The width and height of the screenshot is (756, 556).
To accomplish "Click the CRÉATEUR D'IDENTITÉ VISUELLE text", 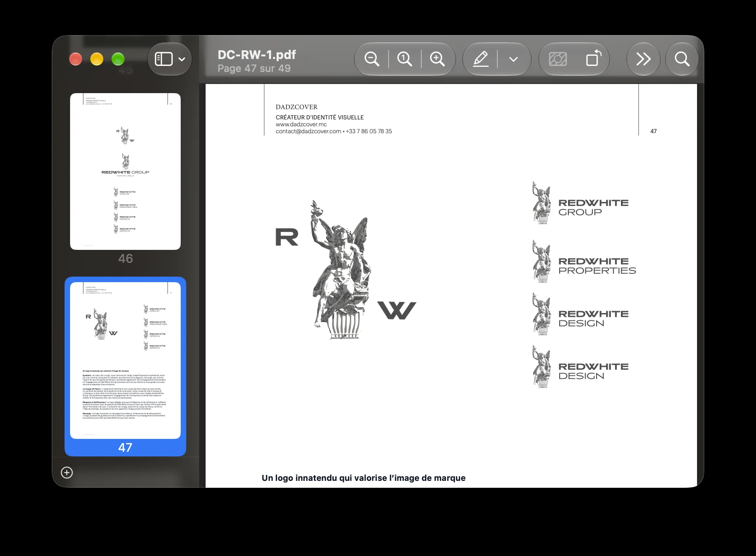I will [319, 118].
